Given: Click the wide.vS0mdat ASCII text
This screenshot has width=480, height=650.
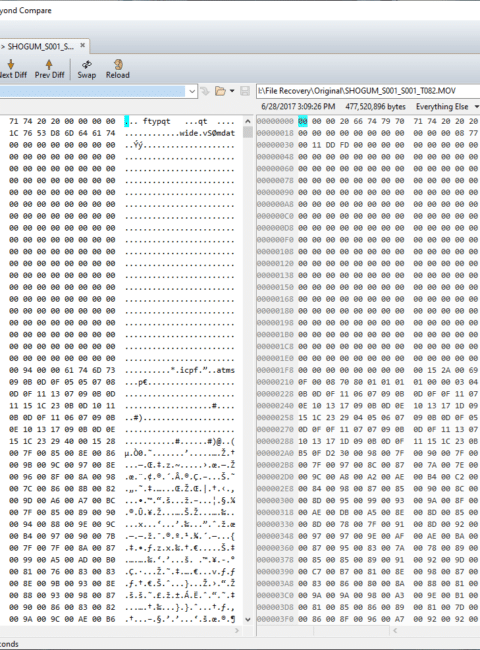Looking at the screenshot, I should tap(207, 133).
